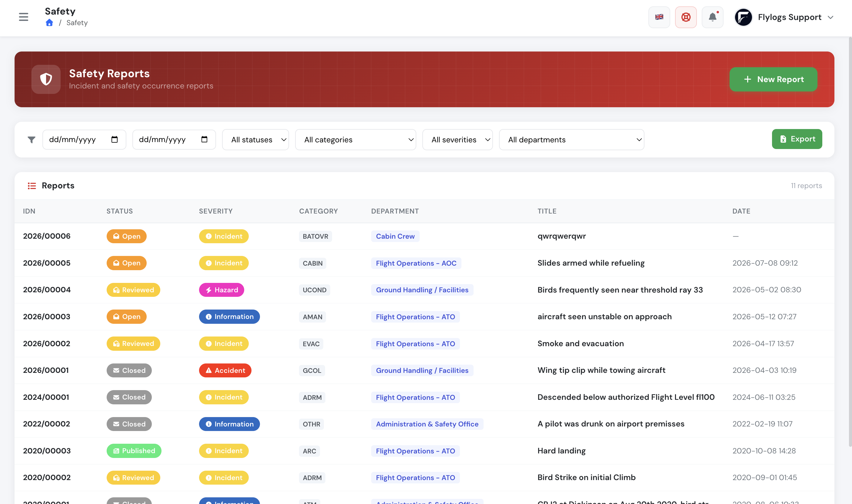852x504 pixels.
Task: Click the Hazard severity badge
Action: click(x=221, y=290)
